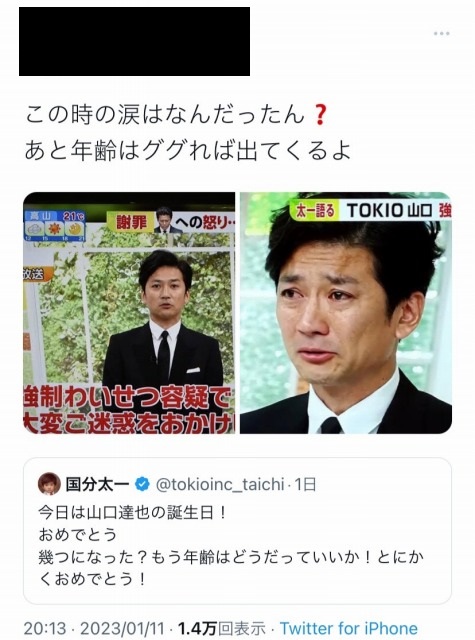
Task: Click the display name 国分太一
Action: pos(98,484)
